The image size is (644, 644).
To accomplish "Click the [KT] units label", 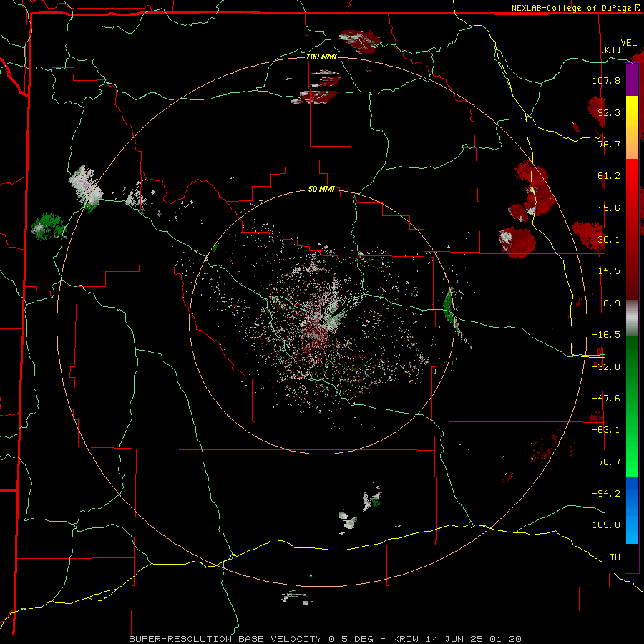I will pyautogui.click(x=611, y=49).
